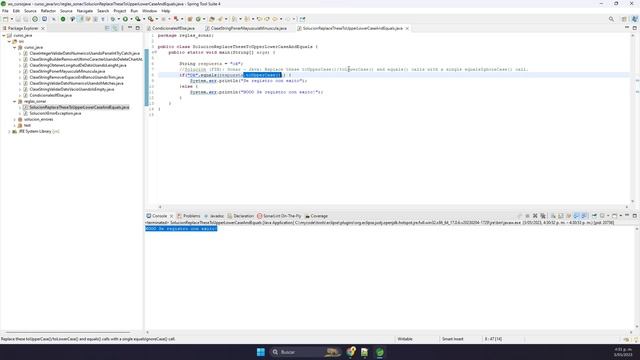Click the Debug toolbar icon
Viewport: 640px width, 360px height.
(x=113, y=19)
